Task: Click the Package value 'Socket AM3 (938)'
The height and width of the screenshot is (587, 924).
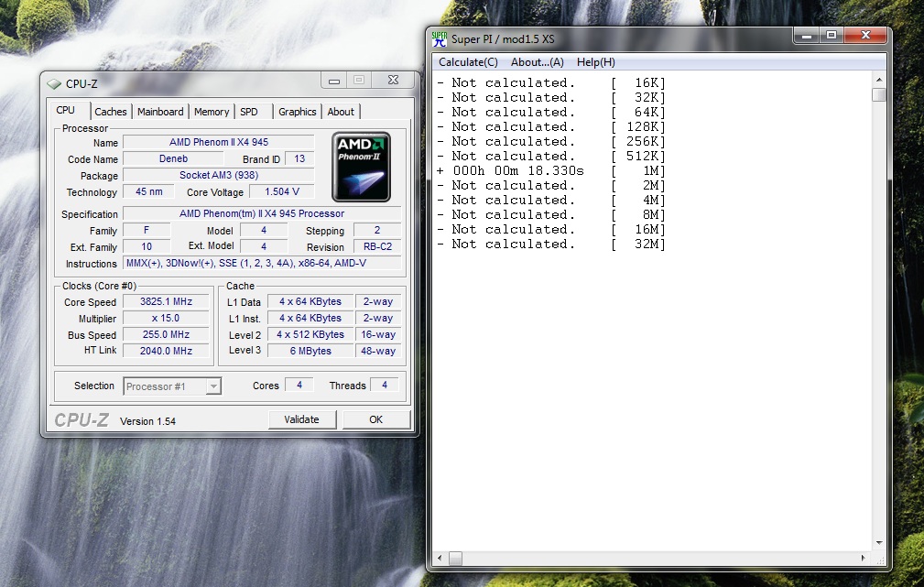Action: (219, 175)
